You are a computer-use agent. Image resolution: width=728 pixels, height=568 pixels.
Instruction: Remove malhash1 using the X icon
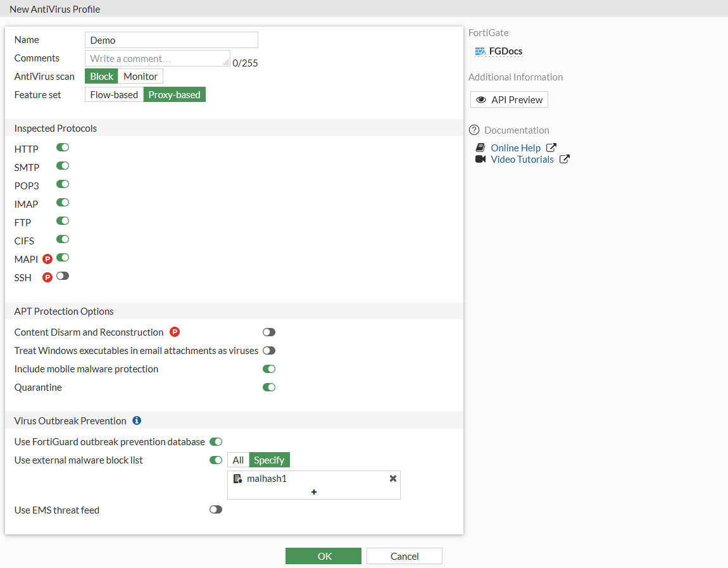[393, 479]
